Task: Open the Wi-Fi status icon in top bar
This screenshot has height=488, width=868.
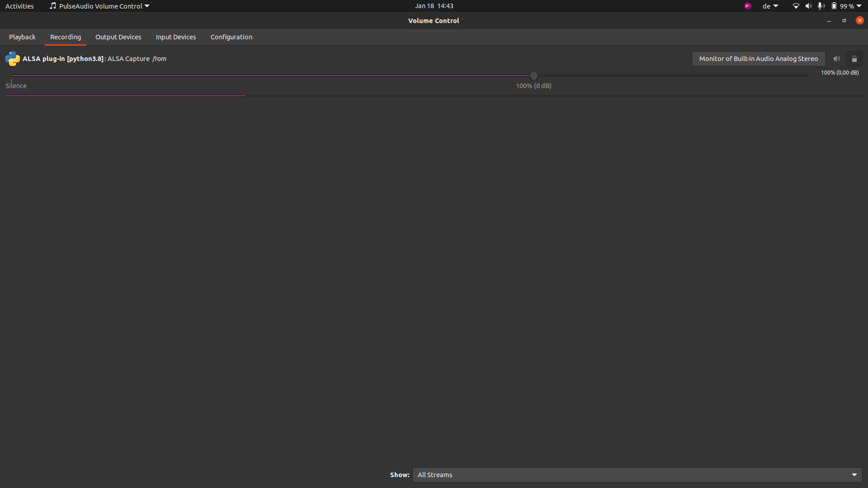Action: click(x=796, y=6)
